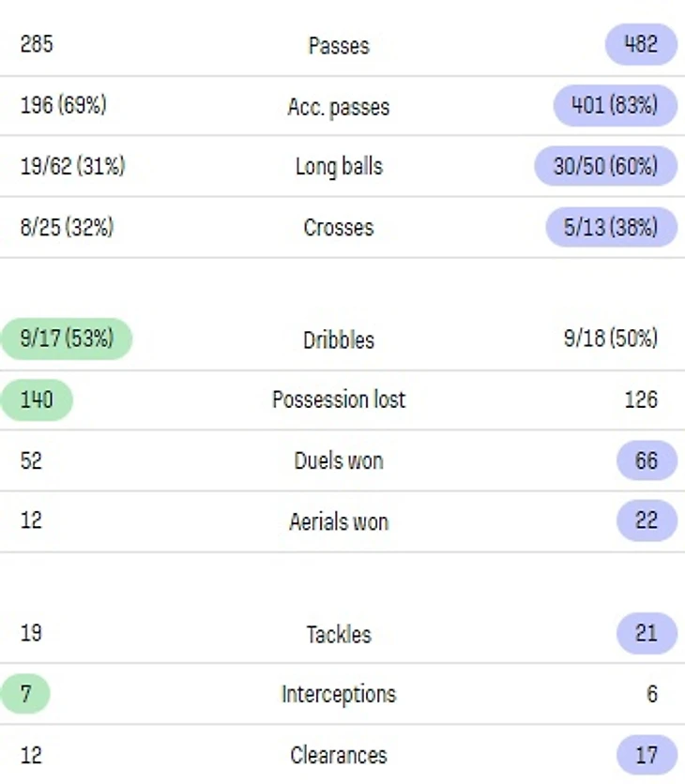Select the highlighted 17 clearances value
685x784 pixels.
(647, 754)
